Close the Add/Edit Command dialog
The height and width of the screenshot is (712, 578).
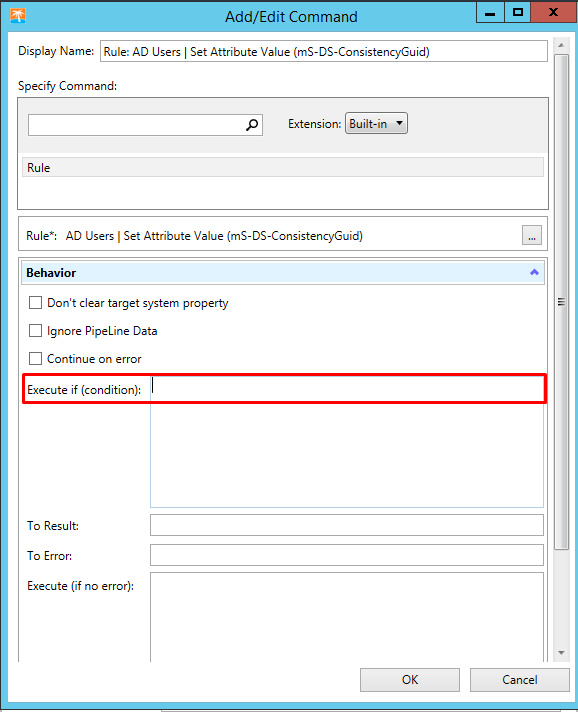(x=553, y=12)
